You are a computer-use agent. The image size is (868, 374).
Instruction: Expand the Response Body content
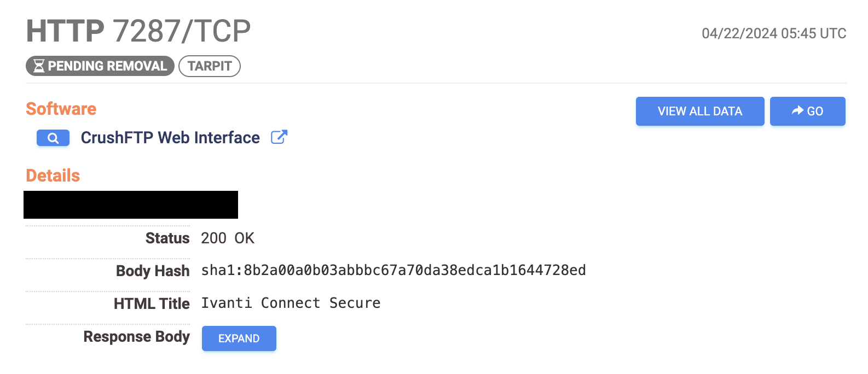239,338
